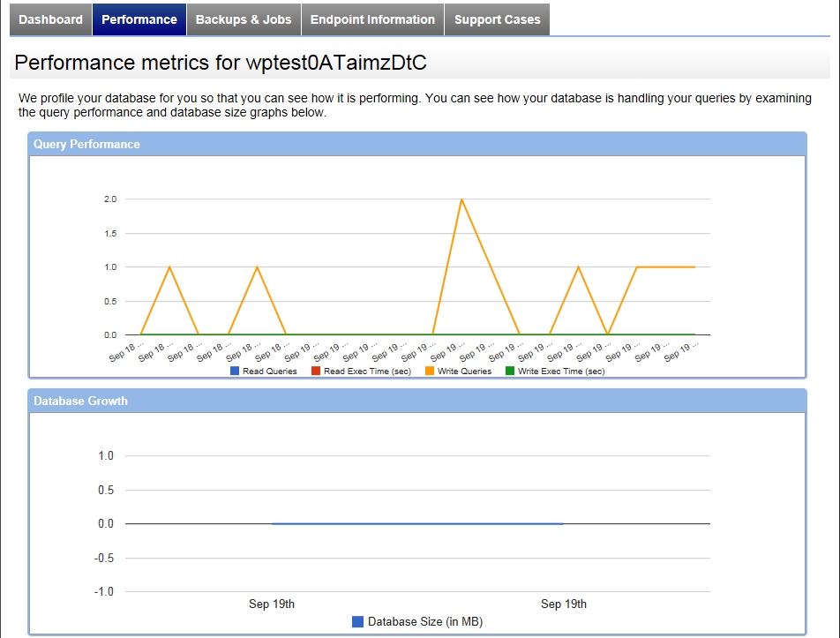Click the green Write Exec Time legend swatch
This screenshot has height=638, width=840.
[x=509, y=371]
